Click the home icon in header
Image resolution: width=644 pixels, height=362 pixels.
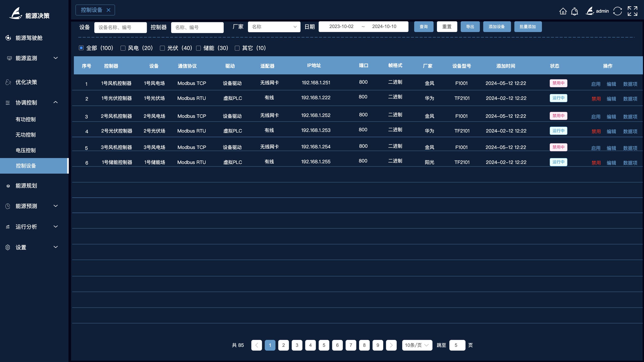coord(563,11)
